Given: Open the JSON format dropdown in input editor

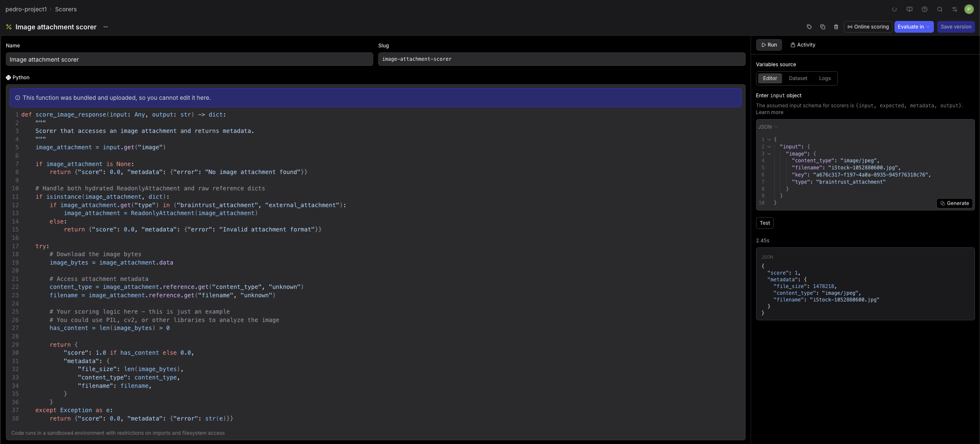Looking at the screenshot, I should pyautogui.click(x=767, y=127).
